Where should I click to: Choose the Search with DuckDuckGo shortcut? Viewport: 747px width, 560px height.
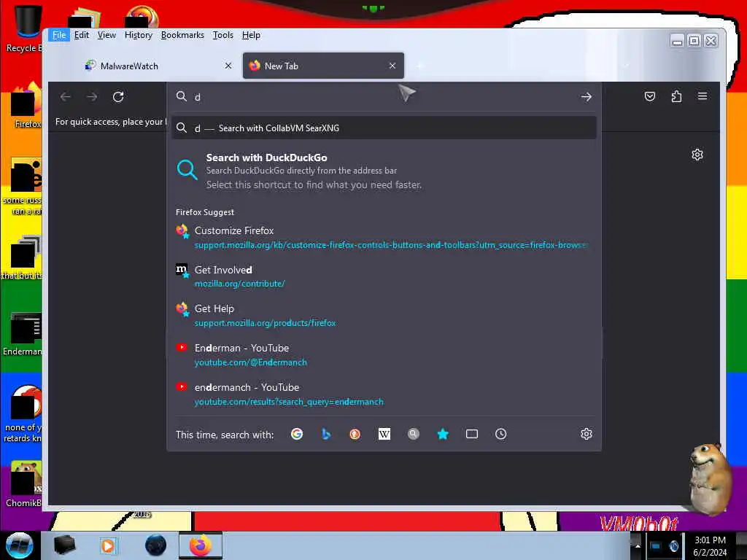[x=384, y=170]
